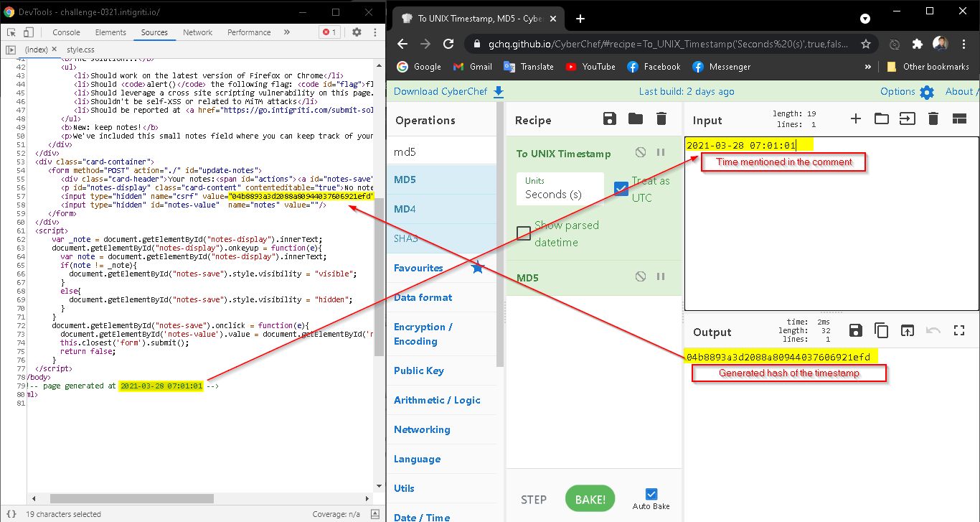
Task: Click the operations search field containing md5
Action: [445, 152]
